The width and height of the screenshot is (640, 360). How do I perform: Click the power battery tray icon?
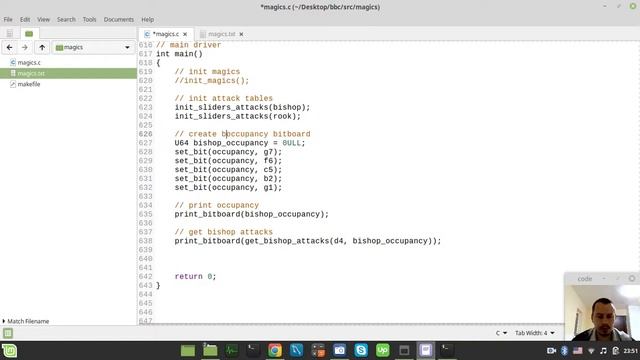[x=616, y=351]
